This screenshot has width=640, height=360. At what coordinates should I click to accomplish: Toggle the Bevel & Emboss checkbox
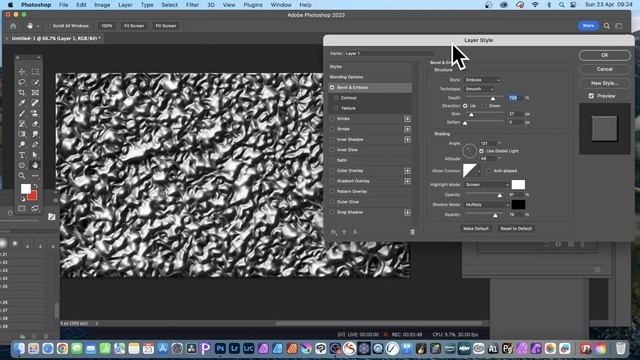(x=332, y=87)
